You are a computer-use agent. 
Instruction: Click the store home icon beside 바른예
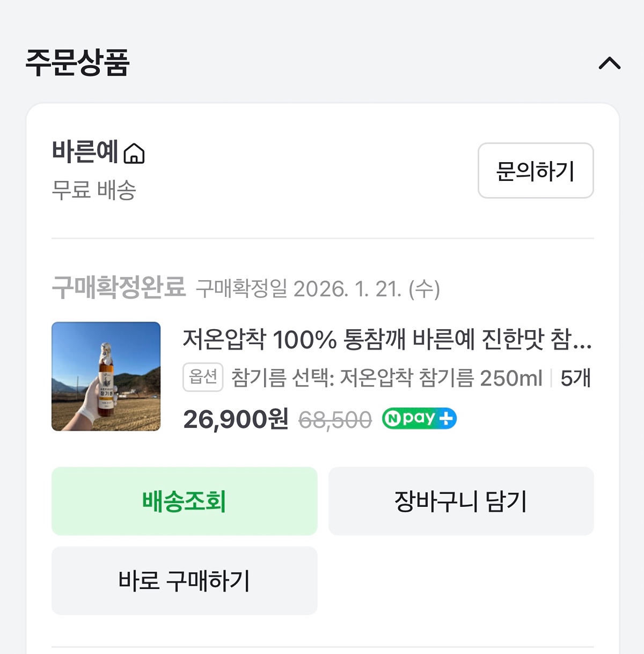[134, 154]
